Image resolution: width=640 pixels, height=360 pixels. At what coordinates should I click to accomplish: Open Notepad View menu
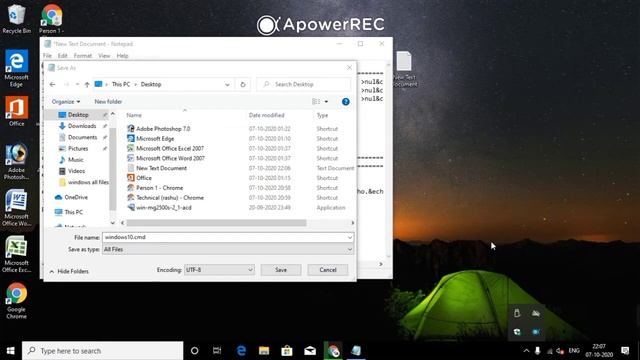coord(104,56)
